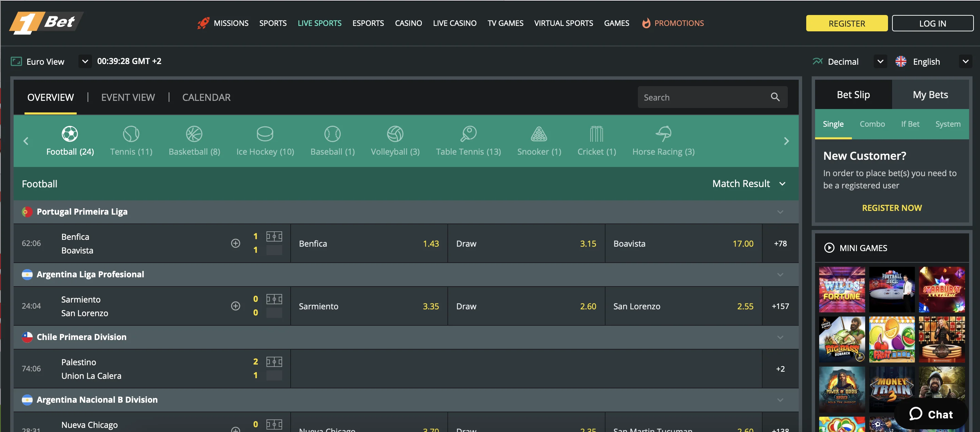Open the 1Bet logo home link
This screenshot has height=432, width=980.
[46, 23]
